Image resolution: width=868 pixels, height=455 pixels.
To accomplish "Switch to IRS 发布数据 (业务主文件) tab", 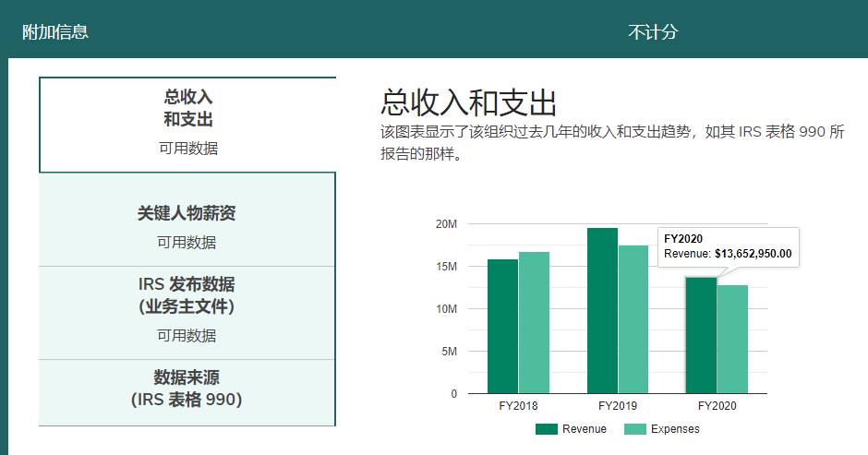I will pyautogui.click(x=187, y=308).
